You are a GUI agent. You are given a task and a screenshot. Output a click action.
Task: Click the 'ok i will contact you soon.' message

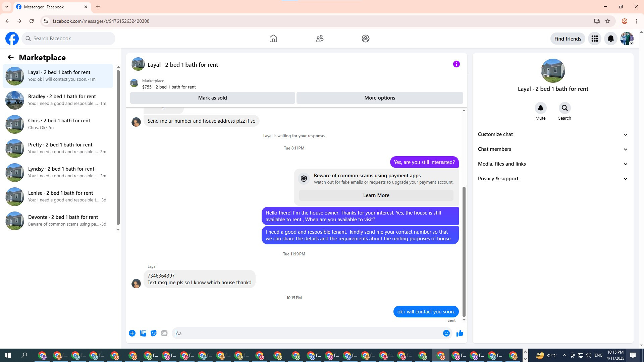click(x=426, y=312)
